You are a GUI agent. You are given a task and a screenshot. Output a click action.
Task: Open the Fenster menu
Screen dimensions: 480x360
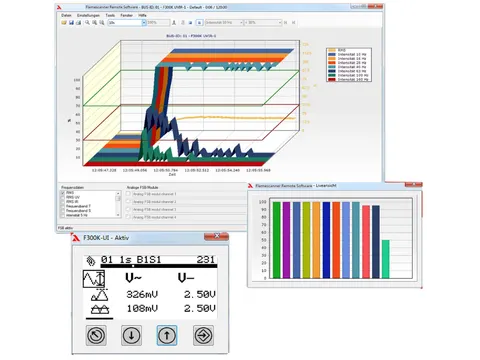127,15
